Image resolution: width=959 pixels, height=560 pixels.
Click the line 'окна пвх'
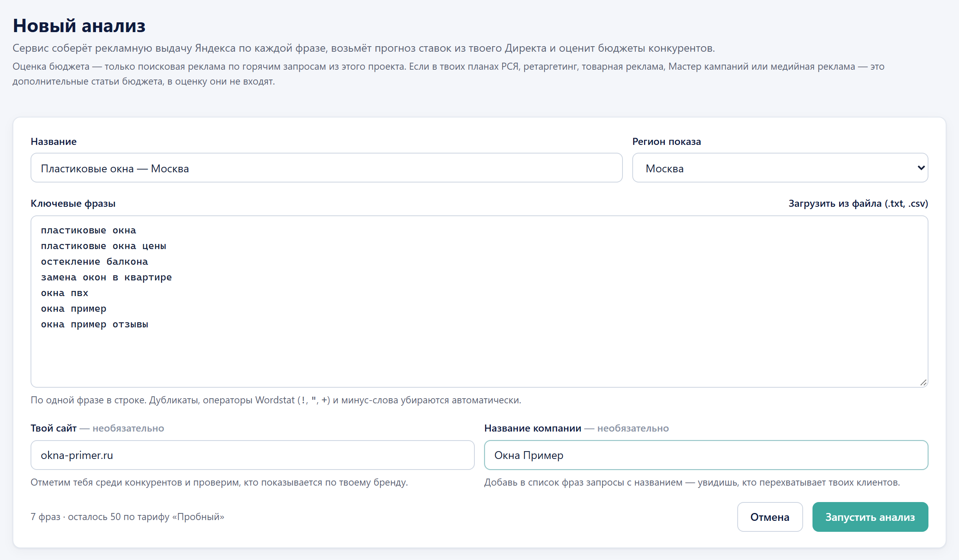pyautogui.click(x=65, y=293)
